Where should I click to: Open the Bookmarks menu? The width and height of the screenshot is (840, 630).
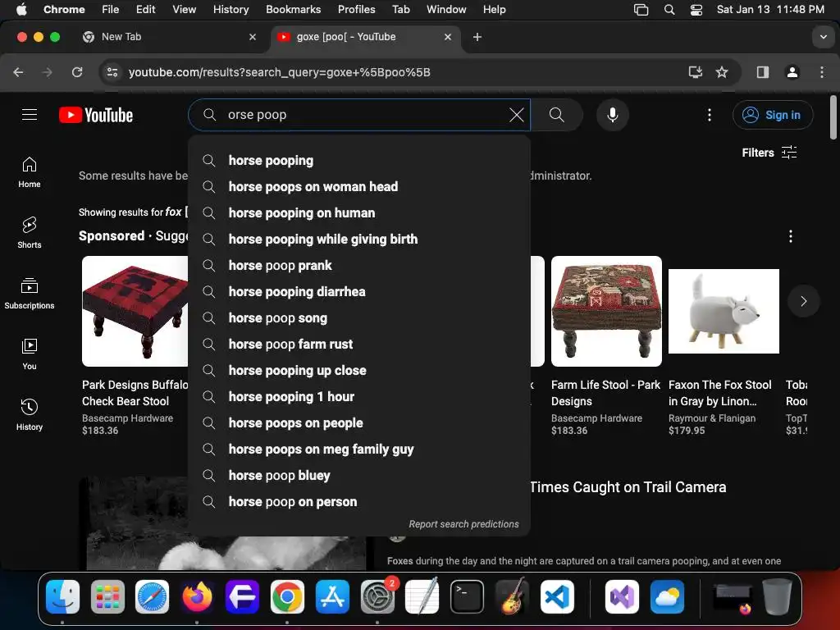(293, 9)
